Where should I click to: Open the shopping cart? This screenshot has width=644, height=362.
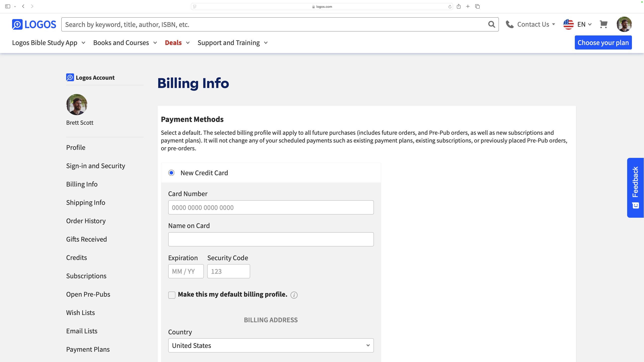click(x=603, y=24)
